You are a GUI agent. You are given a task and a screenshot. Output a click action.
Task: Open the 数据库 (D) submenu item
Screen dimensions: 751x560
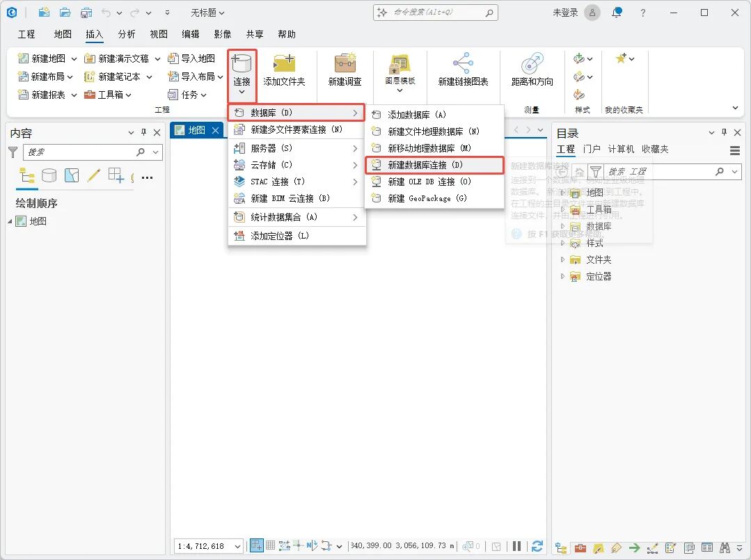pos(297,113)
